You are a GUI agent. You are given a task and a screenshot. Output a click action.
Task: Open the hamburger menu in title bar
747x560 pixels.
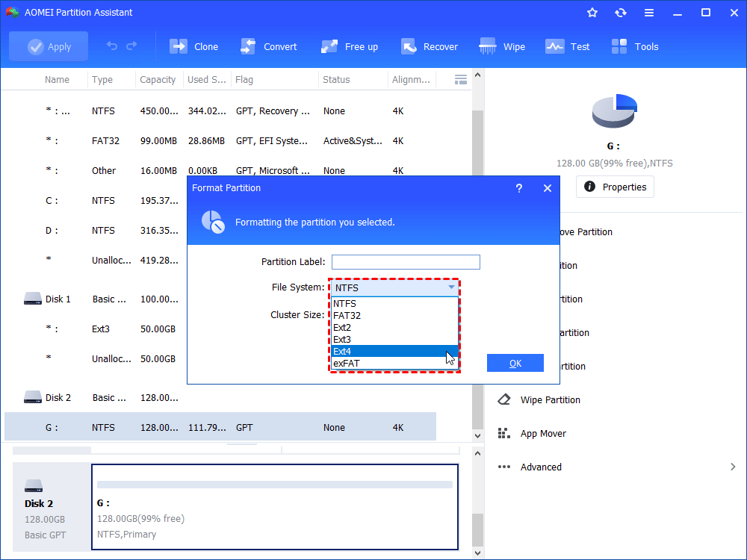[649, 13]
